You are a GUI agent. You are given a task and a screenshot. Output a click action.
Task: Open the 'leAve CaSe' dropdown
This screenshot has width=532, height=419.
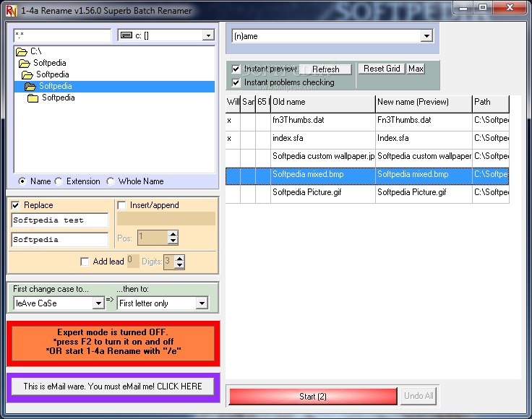click(98, 303)
